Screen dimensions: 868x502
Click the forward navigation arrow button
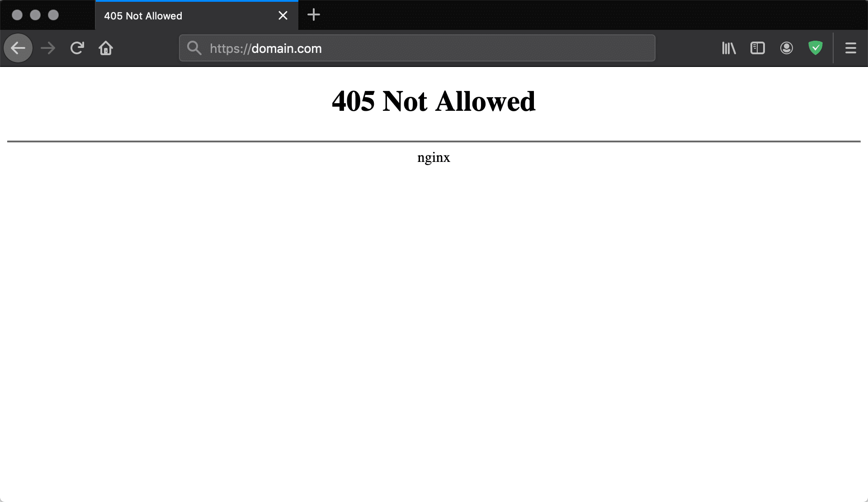pos(47,48)
